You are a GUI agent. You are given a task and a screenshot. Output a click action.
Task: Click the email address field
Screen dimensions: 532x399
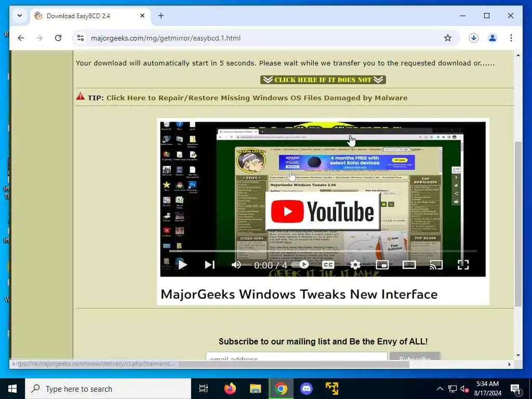click(296, 356)
